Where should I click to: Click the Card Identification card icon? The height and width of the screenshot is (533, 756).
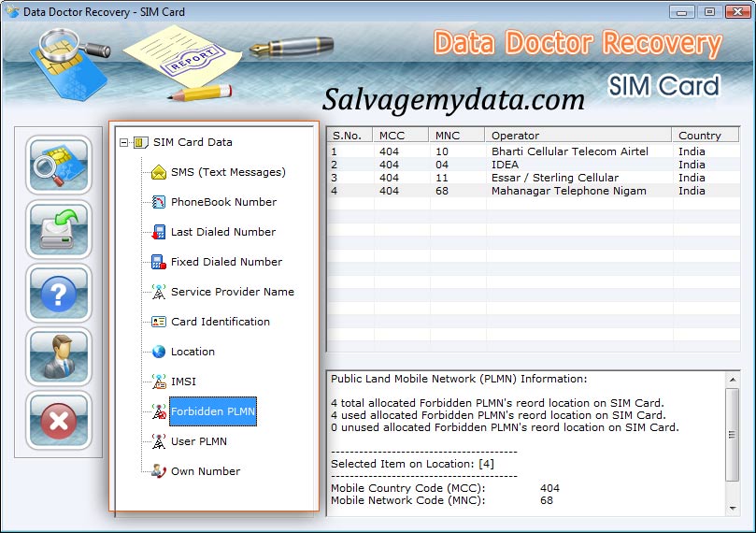159,322
